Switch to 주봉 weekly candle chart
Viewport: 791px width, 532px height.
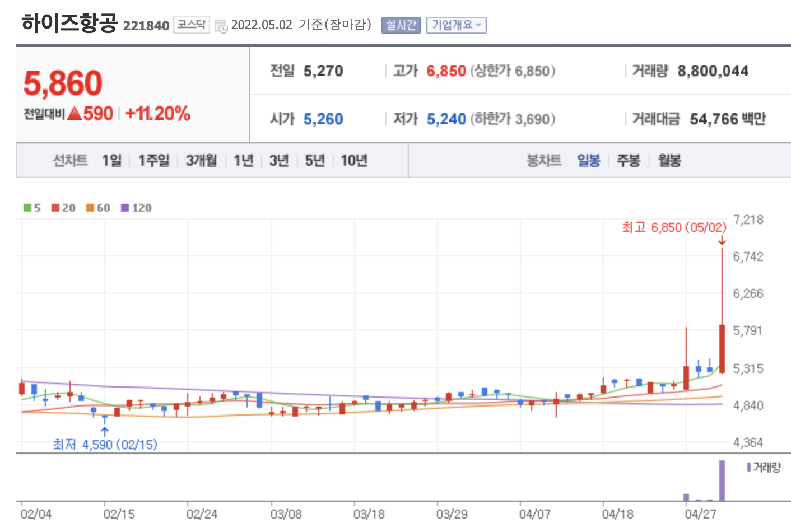click(x=629, y=161)
